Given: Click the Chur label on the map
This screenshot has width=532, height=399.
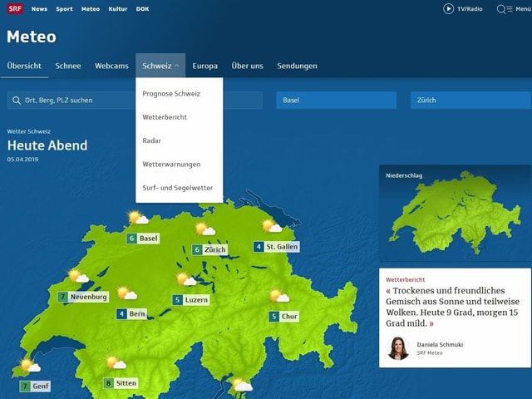Looking at the screenshot, I should tap(289, 317).
